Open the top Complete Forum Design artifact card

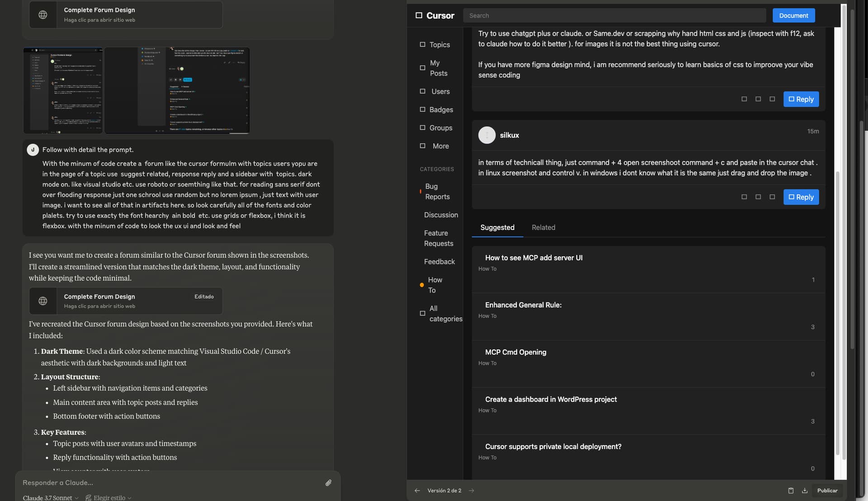tap(126, 14)
